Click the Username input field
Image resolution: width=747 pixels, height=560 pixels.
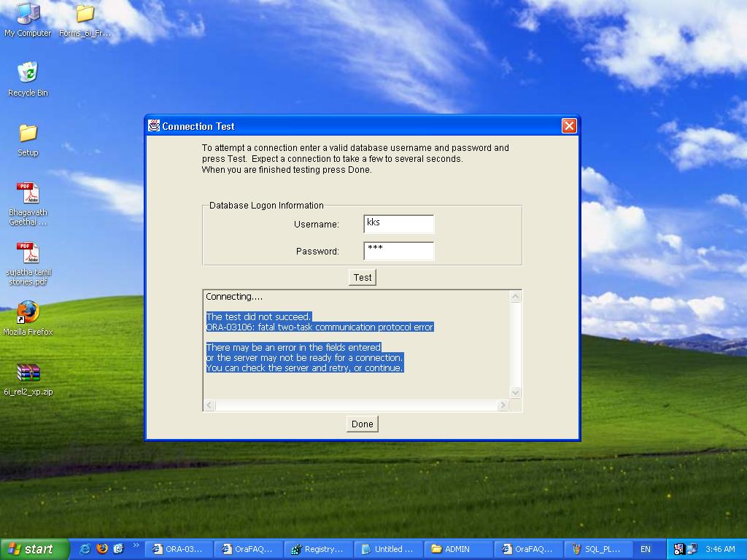pyautogui.click(x=399, y=224)
